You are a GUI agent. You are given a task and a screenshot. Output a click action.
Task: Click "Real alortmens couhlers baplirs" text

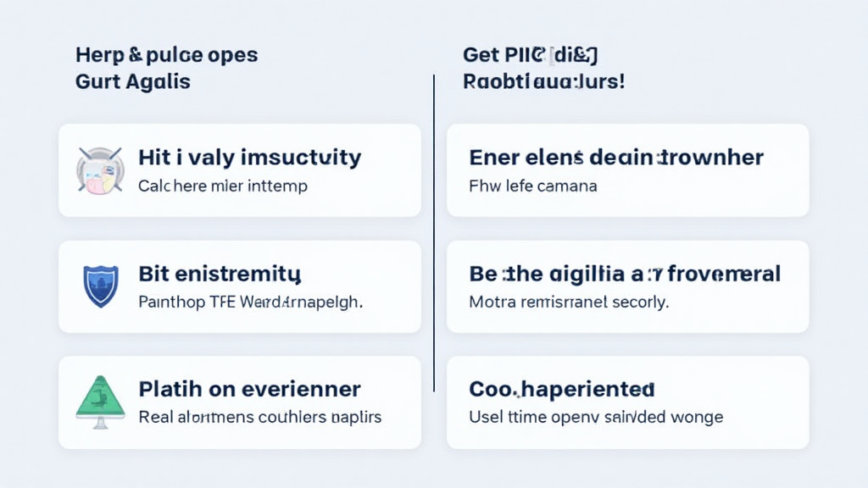pos(259,417)
